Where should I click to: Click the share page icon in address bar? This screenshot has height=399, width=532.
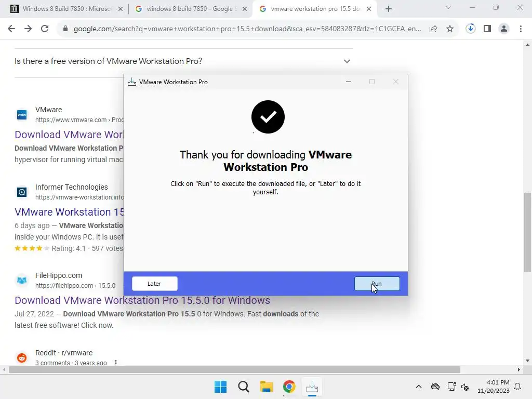point(433,29)
